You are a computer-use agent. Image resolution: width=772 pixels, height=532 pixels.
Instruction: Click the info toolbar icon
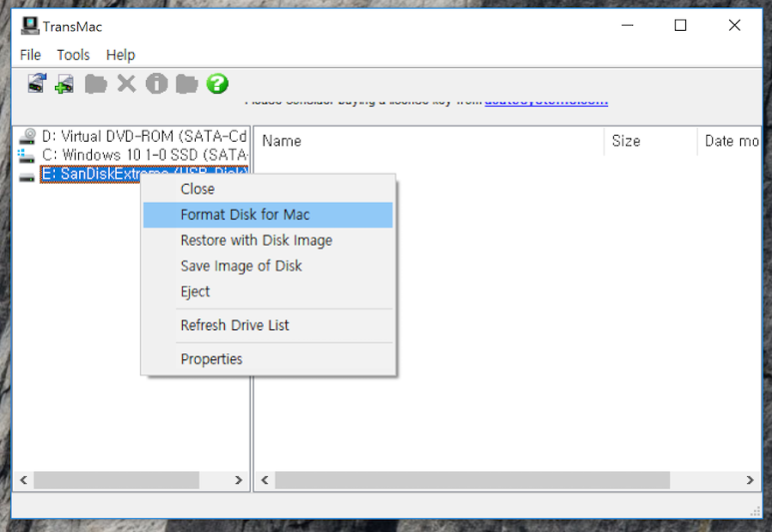click(x=157, y=84)
